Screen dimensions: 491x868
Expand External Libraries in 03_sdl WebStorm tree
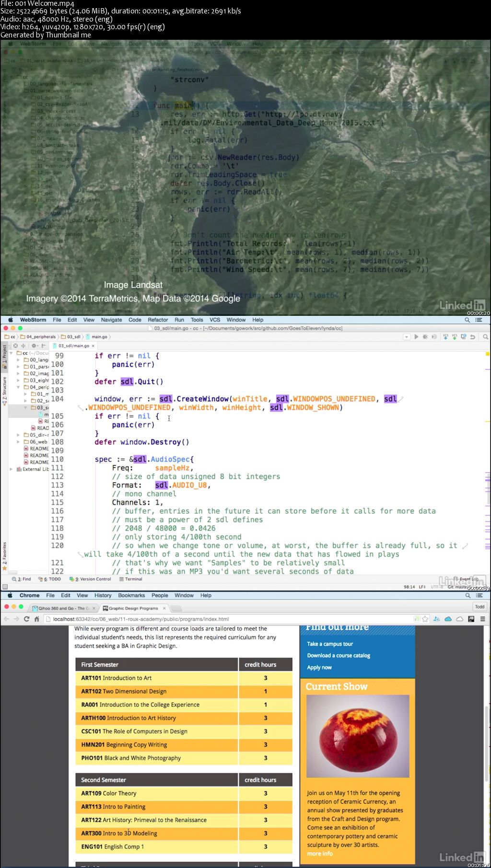pyautogui.click(x=11, y=469)
